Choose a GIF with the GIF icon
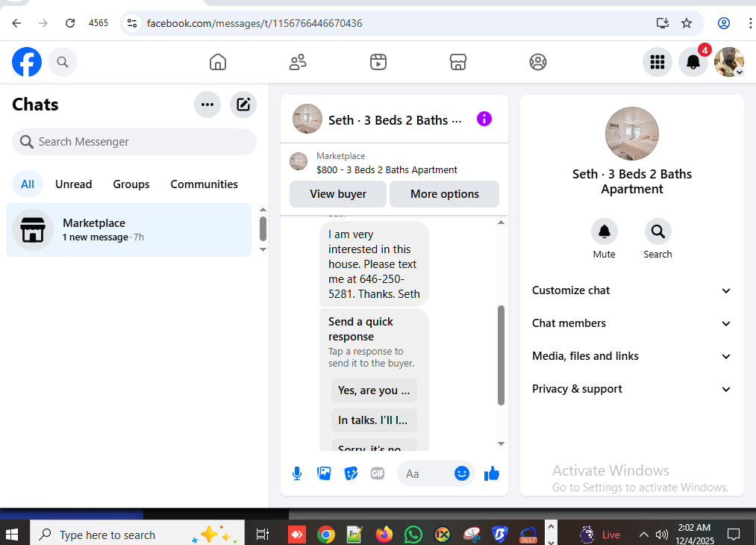 378,473
